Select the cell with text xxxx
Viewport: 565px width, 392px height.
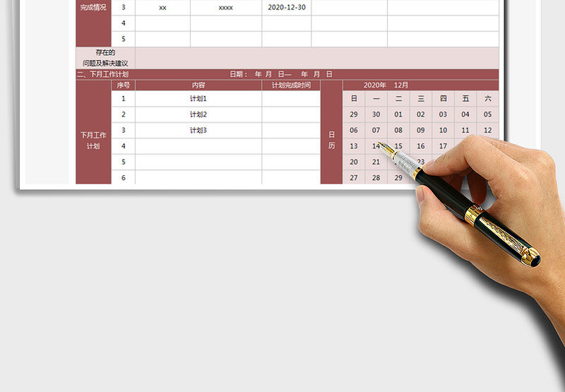[226, 8]
